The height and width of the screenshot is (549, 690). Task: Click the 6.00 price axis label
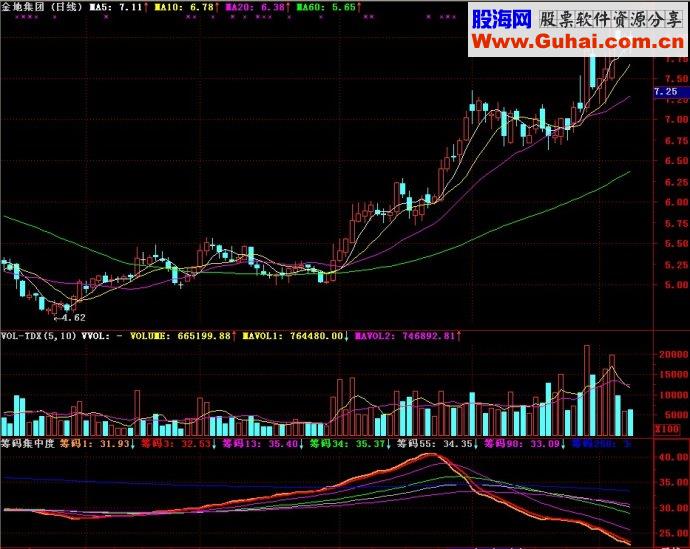click(676, 202)
